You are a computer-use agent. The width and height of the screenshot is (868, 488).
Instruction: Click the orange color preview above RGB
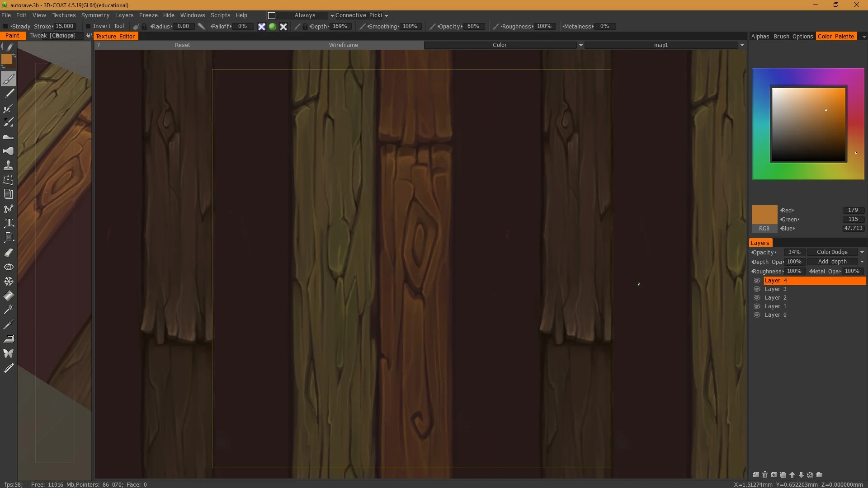click(x=764, y=215)
